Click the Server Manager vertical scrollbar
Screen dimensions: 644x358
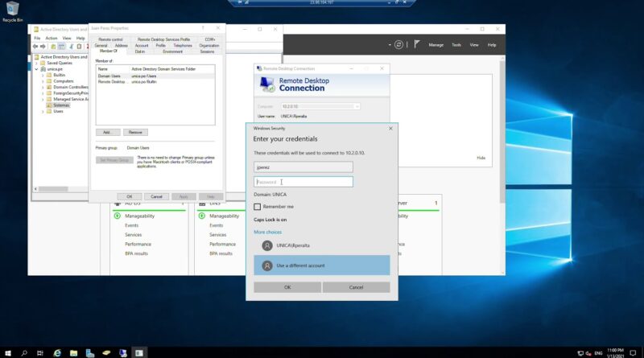coord(502,131)
